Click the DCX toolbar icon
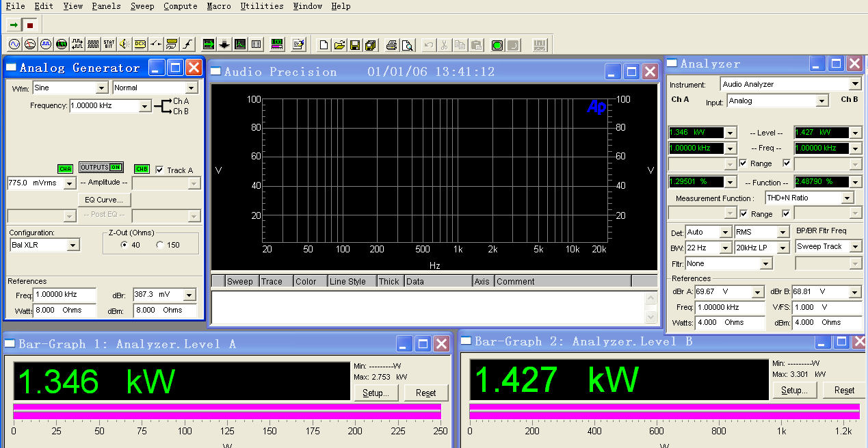868x448 pixels. click(x=140, y=44)
